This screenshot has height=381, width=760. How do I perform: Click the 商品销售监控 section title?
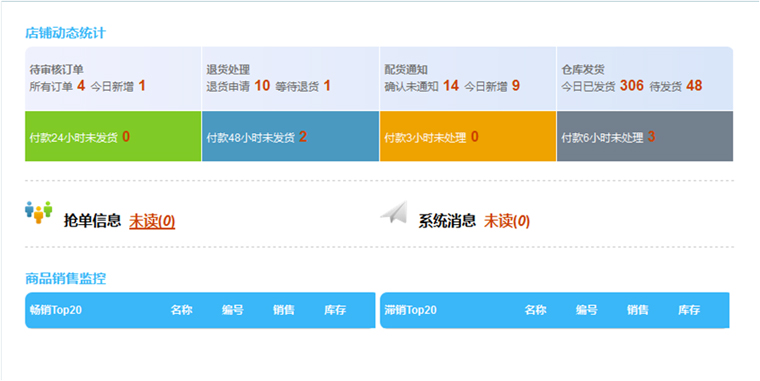(65, 278)
